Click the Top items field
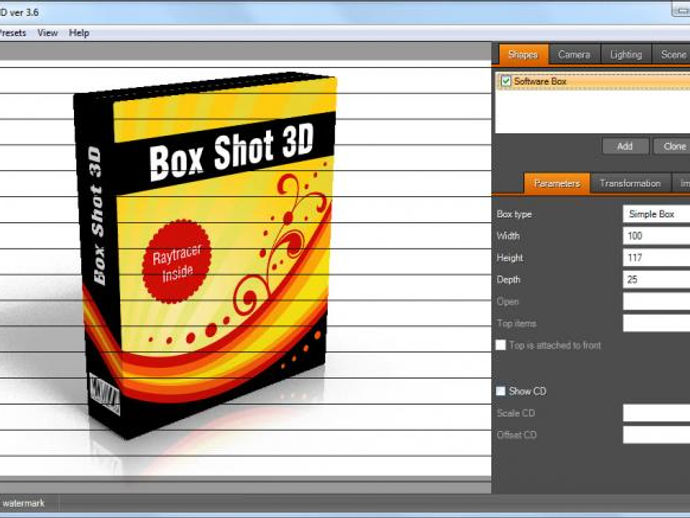 656,323
